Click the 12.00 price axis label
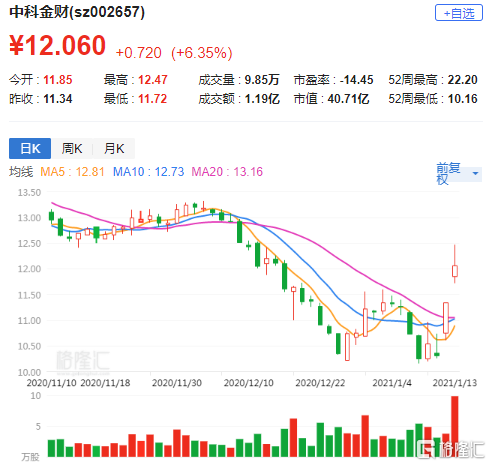Image resolution: width=491 pixels, height=466 pixels. tap(29, 269)
